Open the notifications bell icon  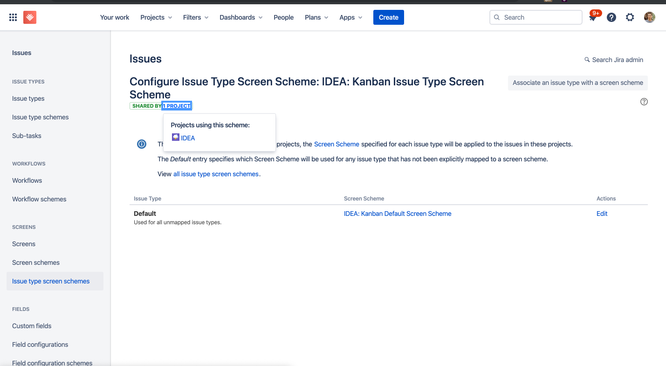[593, 17]
